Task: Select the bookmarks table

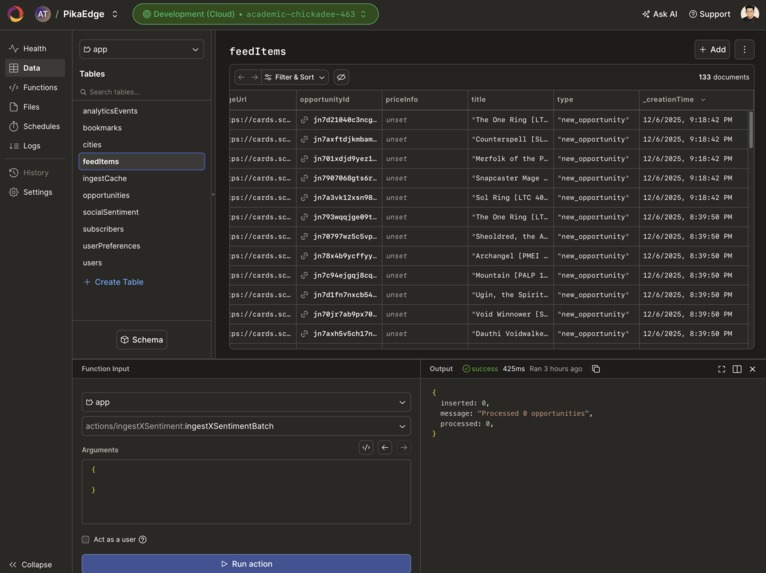Action: click(141, 127)
